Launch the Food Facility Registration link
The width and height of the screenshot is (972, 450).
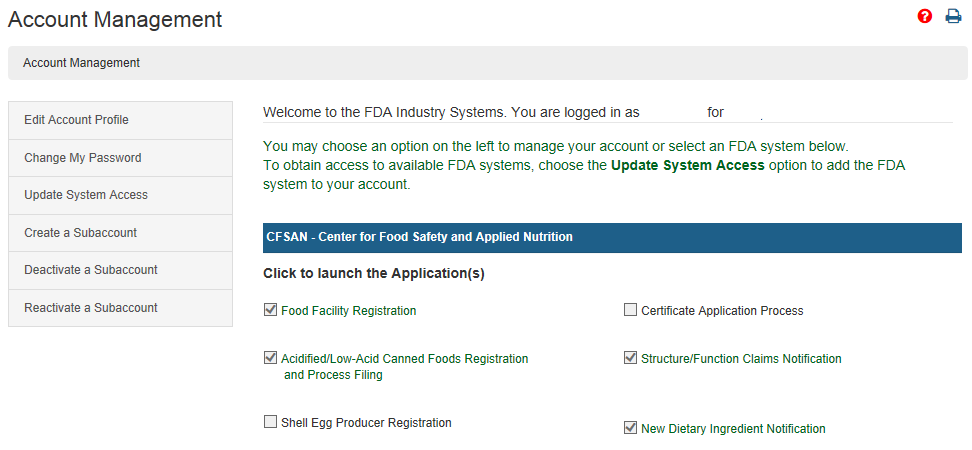coord(348,311)
